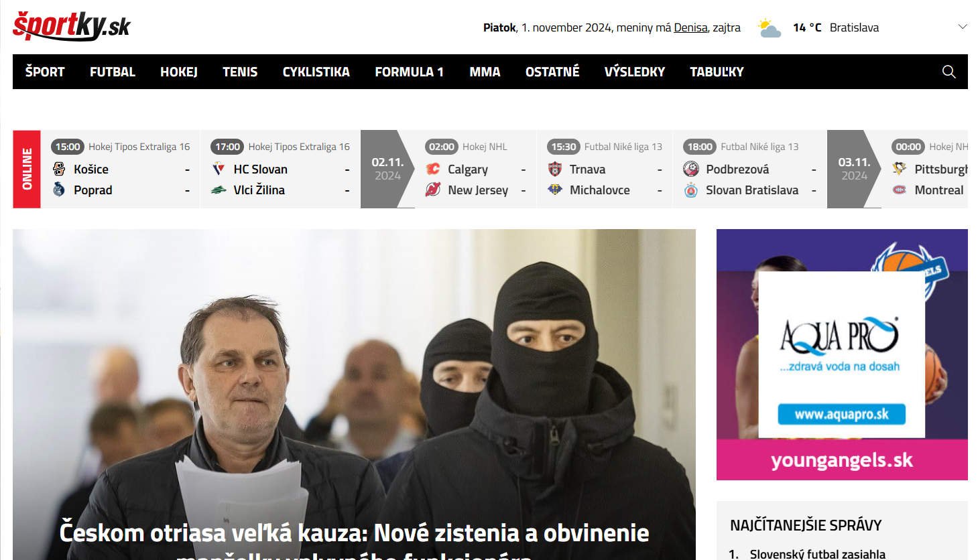Click the weather cloud icon

(x=769, y=28)
